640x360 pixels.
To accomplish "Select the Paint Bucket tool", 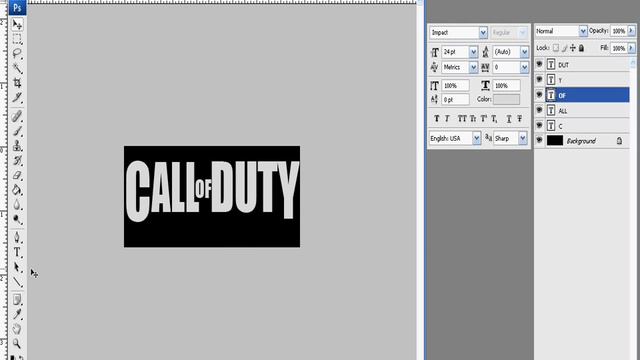I will (17, 190).
